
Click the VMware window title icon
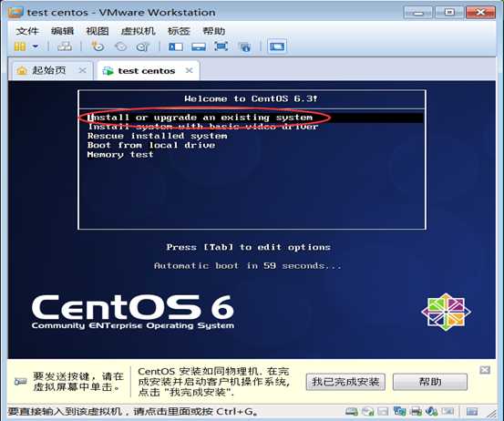point(15,12)
